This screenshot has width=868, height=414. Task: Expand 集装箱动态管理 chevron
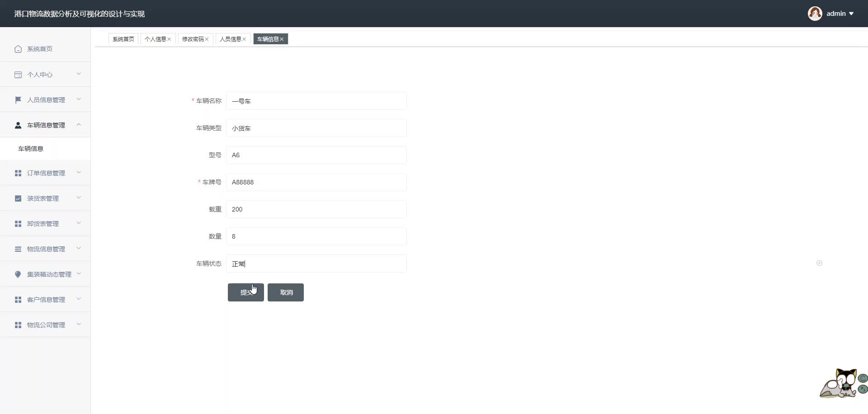click(x=79, y=273)
